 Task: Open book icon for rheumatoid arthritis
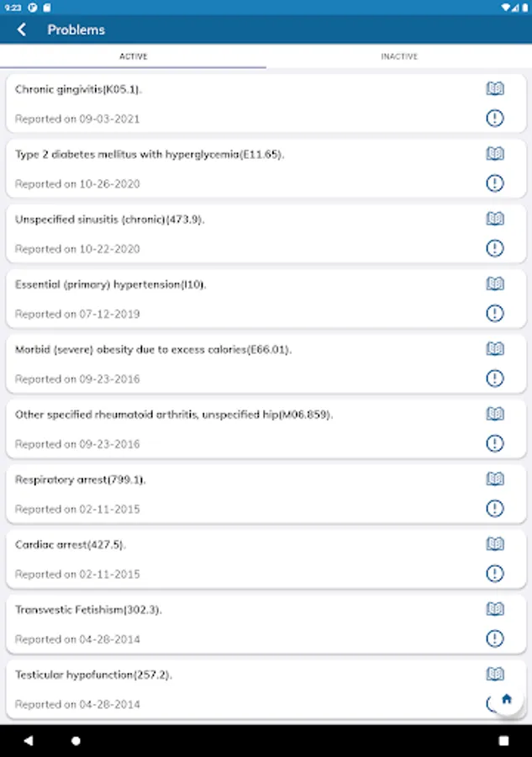point(495,414)
